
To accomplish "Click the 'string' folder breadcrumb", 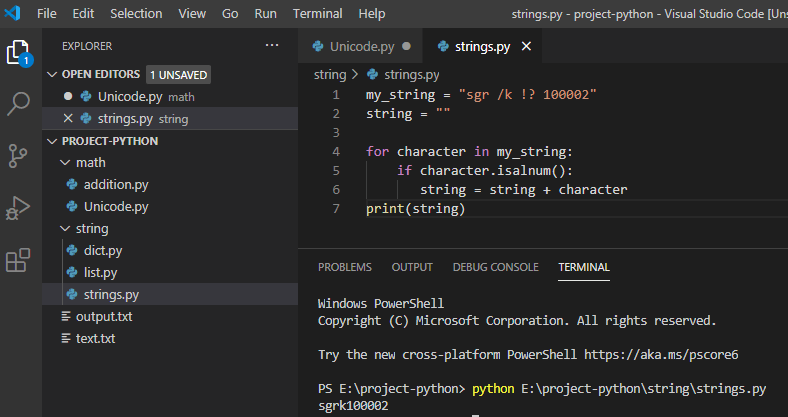I will tap(330, 75).
